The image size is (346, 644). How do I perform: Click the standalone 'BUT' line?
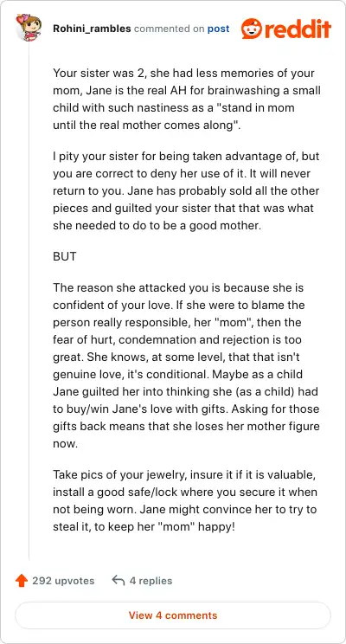pyautogui.click(x=64, y=257)
